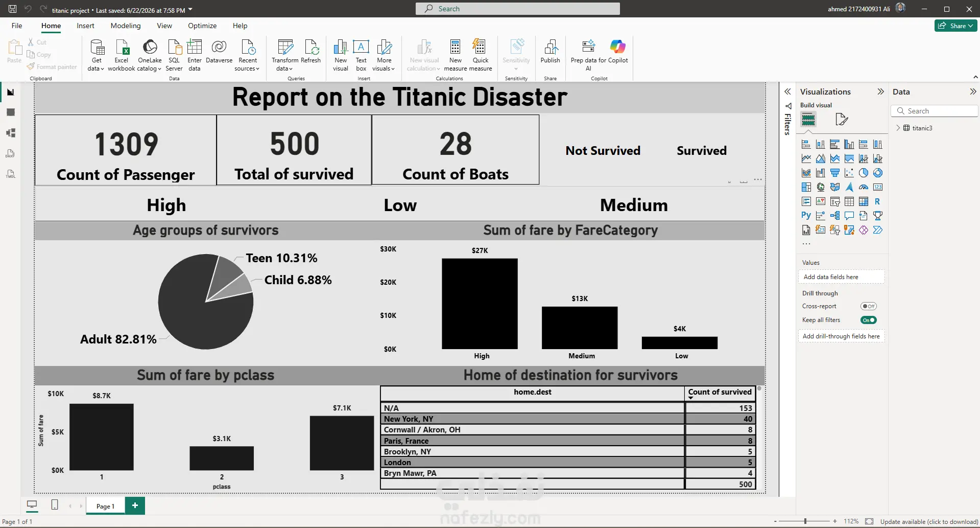The height and width of the screenshot is (528, 980).
Task: Select the Decomposition tree visual
Action: (835, 216)
